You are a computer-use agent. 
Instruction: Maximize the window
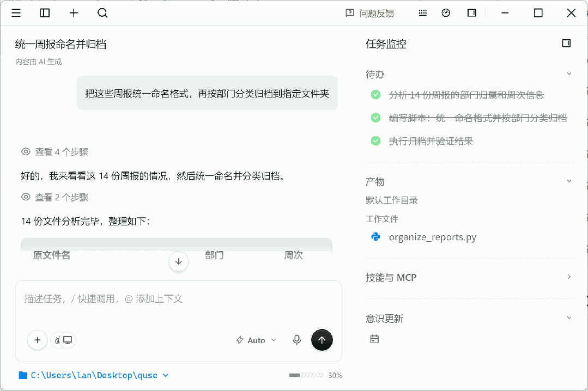538,13
